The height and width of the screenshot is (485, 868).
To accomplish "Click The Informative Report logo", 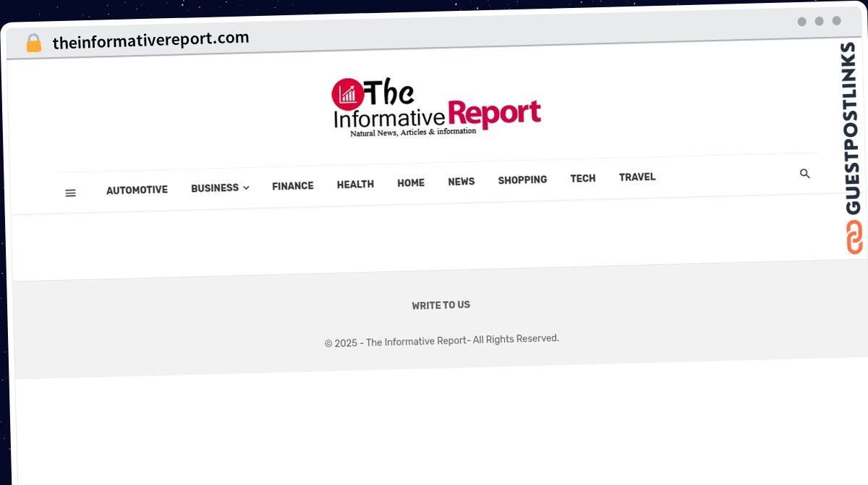I will click(x=436, y=108).
